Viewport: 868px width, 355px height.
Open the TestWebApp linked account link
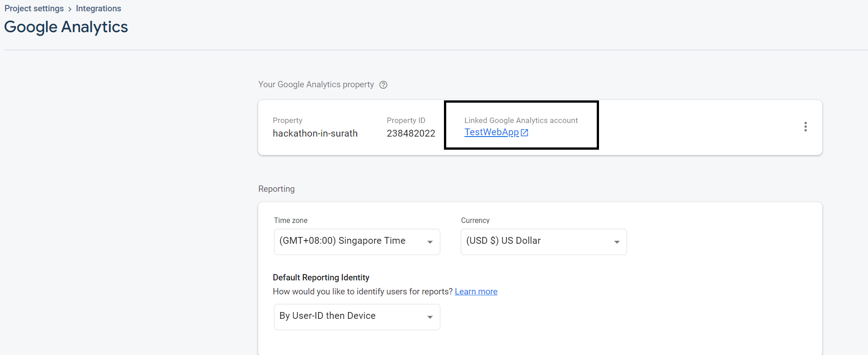click(x=491, y=132)
